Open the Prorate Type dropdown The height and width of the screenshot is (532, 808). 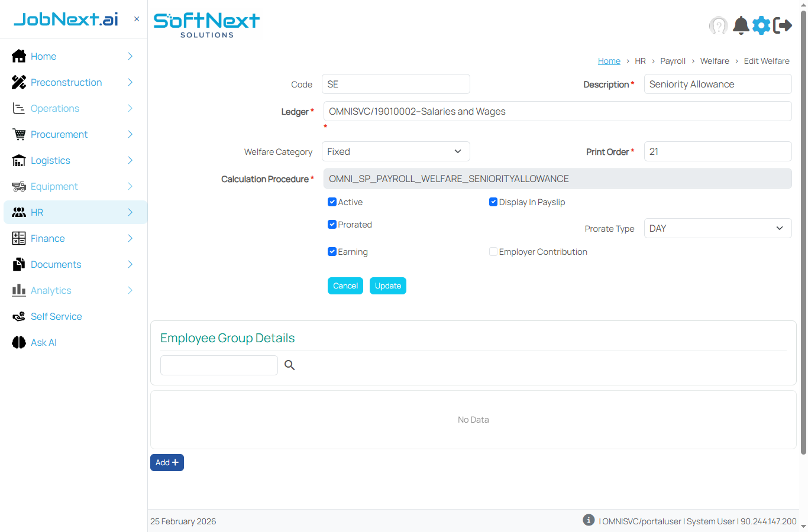tap(717, 228)
